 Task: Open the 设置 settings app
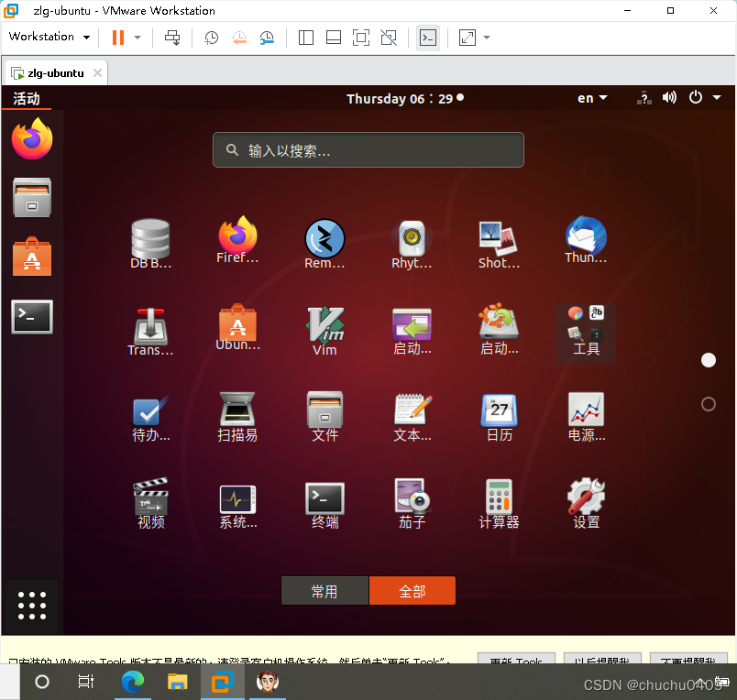586,504
